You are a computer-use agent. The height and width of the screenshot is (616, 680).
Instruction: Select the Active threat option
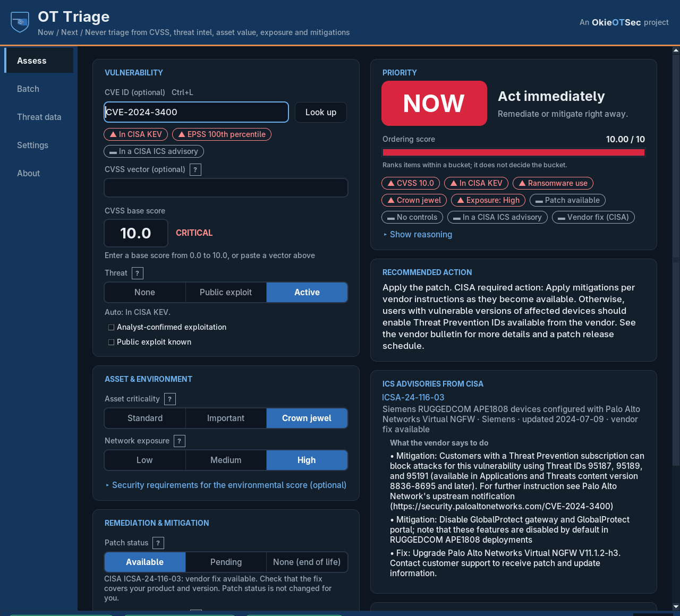point(307,293)
